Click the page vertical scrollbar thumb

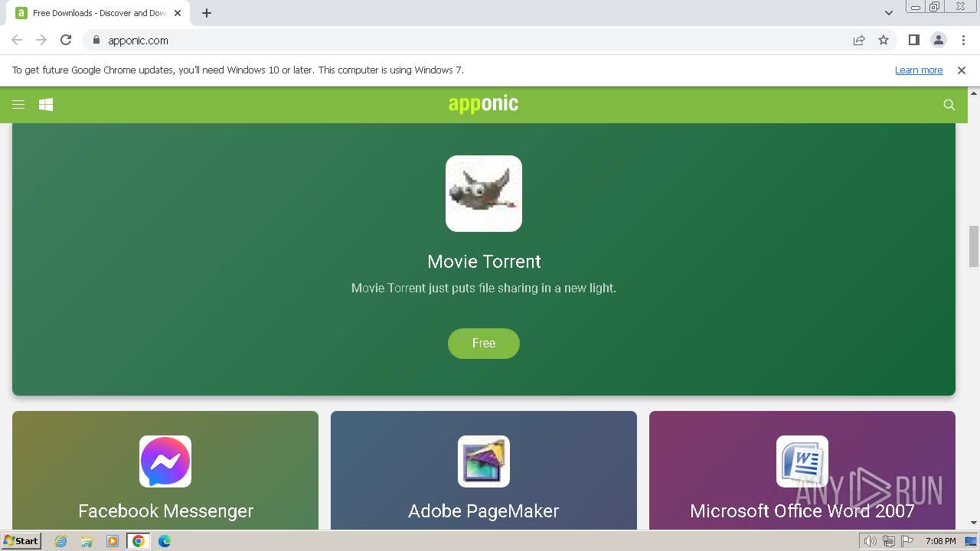point(974,246)
